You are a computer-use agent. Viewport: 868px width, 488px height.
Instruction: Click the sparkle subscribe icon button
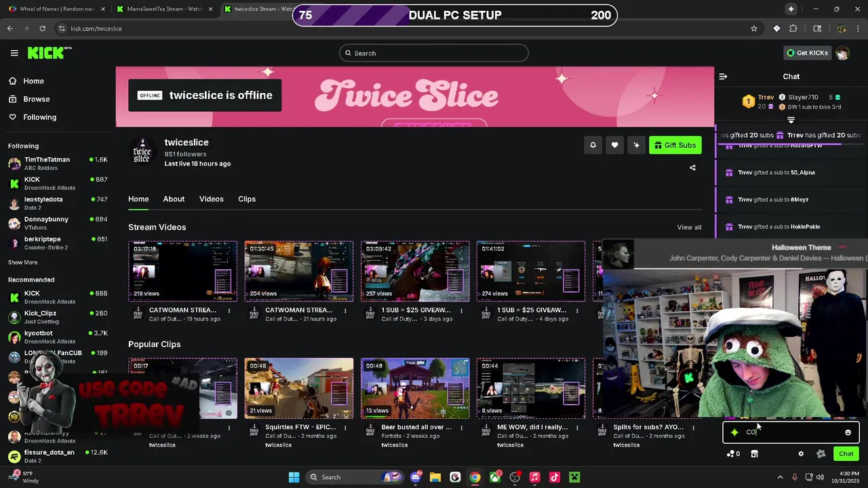point(636,145)
